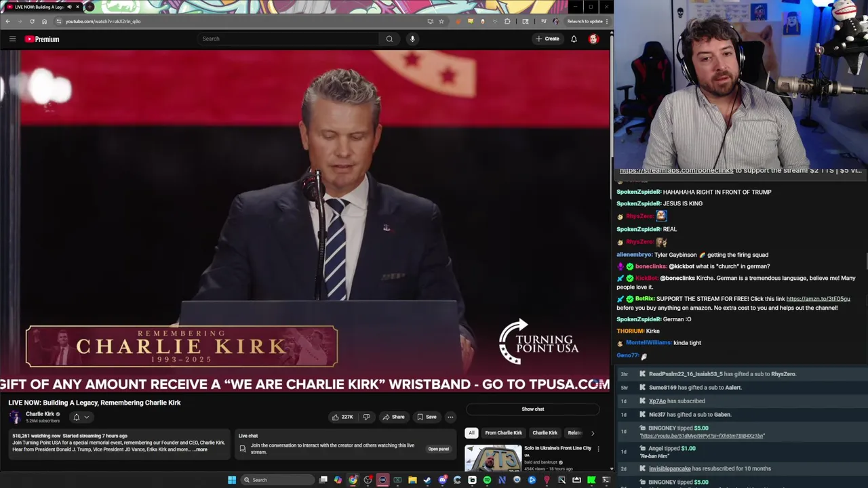
Task: Click invisiblepancake resubscribed event row
Action: tap(741, 468)
